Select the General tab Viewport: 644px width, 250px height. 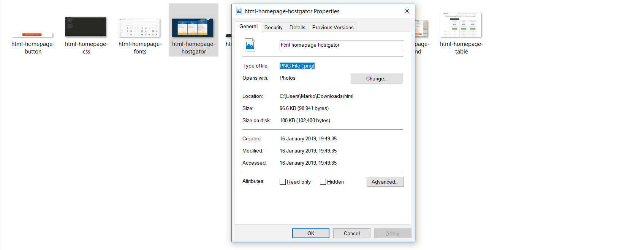tap(248, 27)
